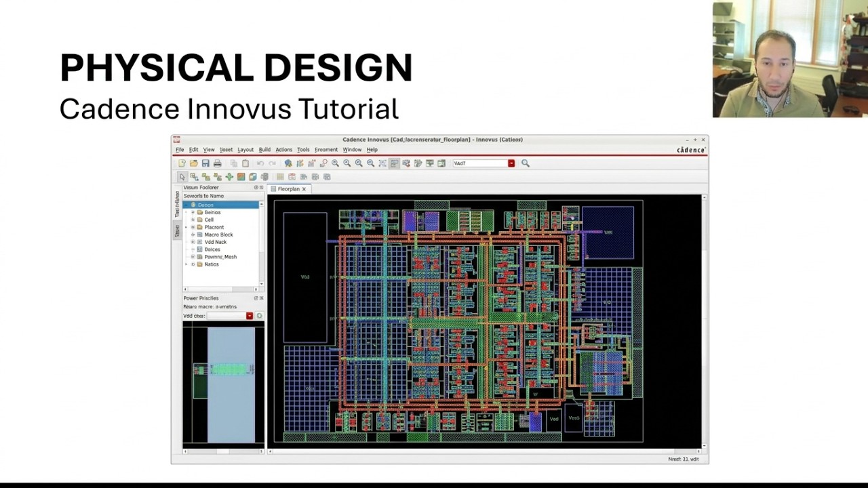Save the design with the floppy icon

[x=205, y=163]
